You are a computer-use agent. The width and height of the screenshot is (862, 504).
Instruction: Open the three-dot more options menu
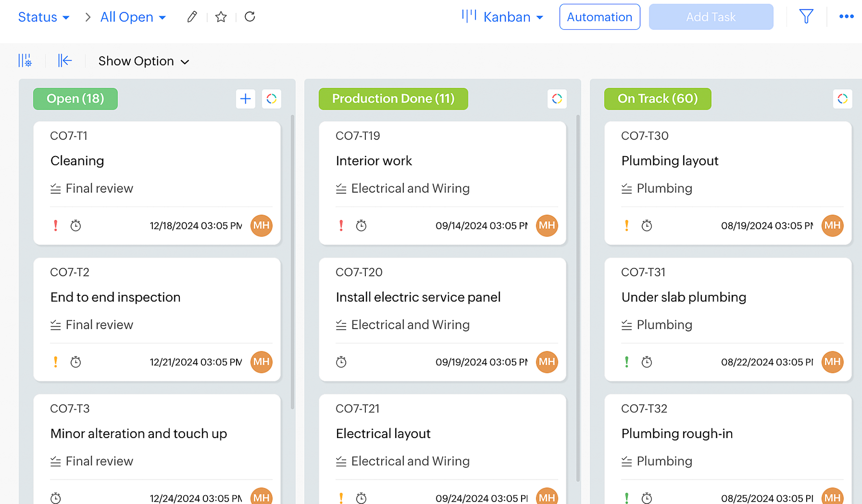tap(846, 17)
